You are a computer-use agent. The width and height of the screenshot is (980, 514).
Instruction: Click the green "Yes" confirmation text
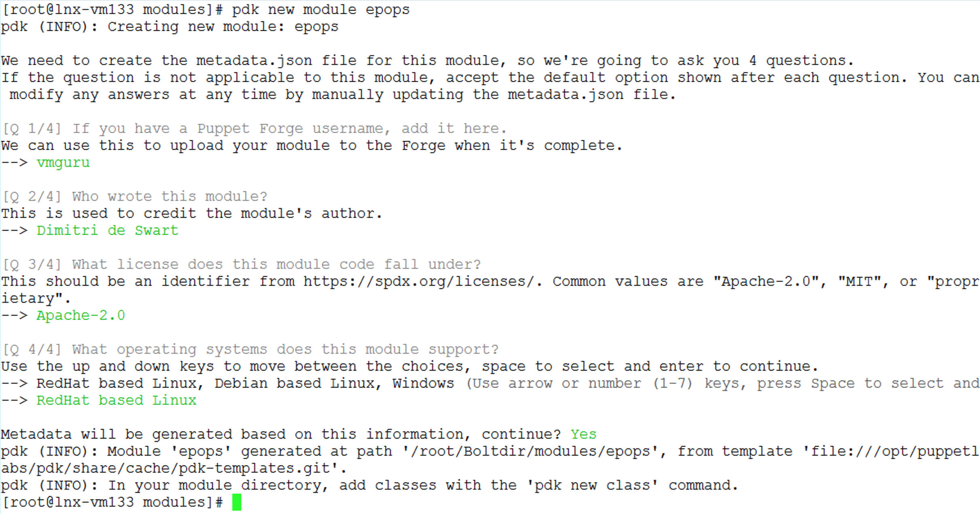pyautogui.click(x=583, y=434)
